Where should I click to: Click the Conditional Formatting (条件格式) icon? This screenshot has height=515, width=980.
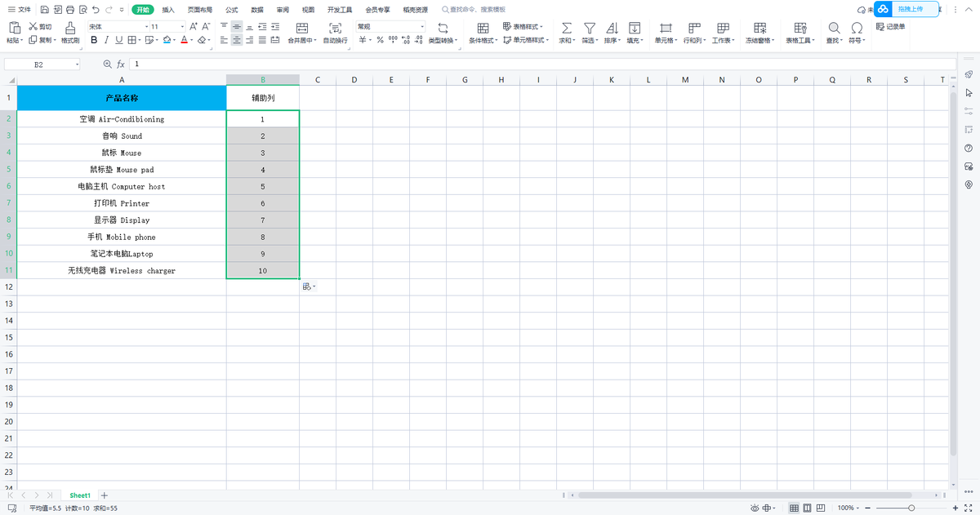483,28
